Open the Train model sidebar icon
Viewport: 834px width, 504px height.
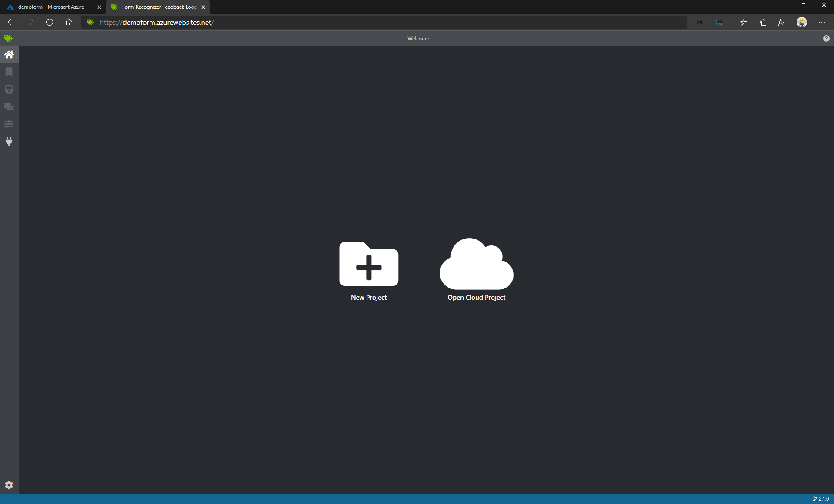[x=9, y=89]
